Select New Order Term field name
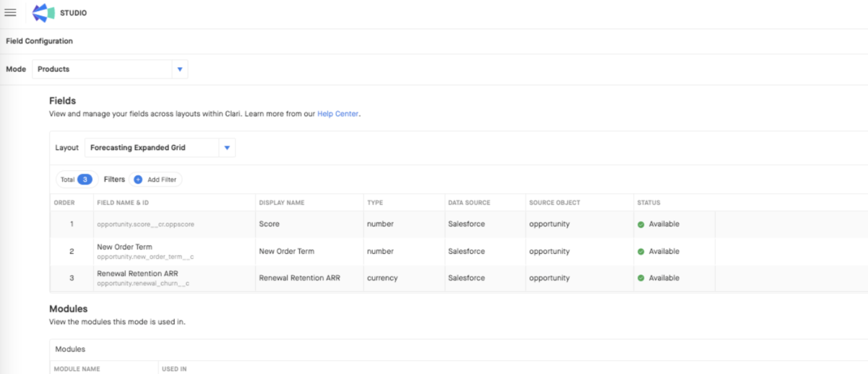The image size is (868, 374). point(125,247)
